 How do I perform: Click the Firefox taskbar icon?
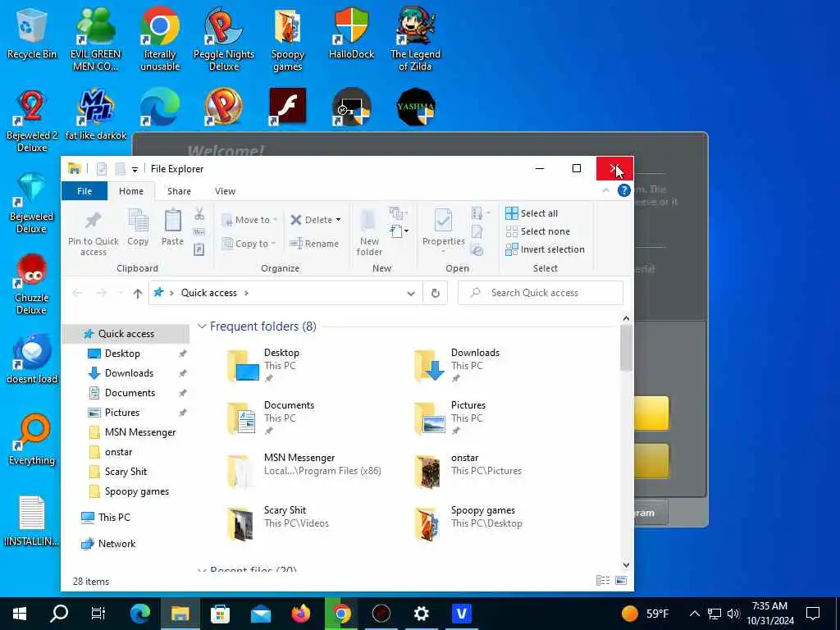point(301,614)
